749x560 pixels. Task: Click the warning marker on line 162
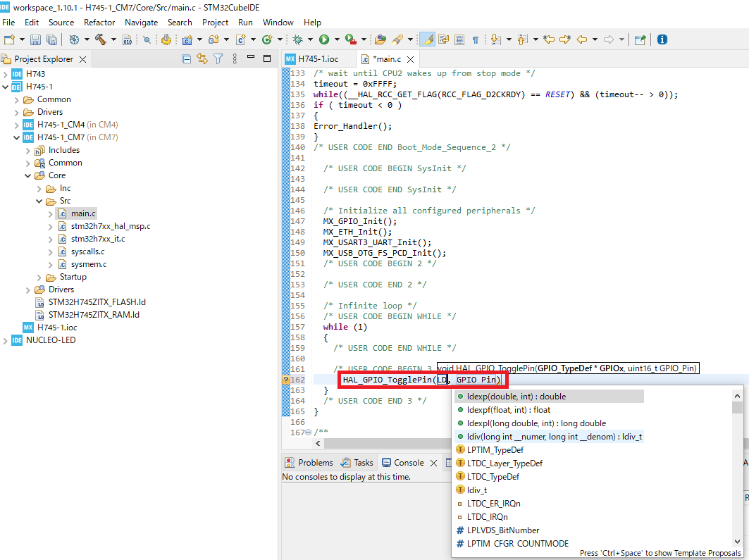pos(286,380)
